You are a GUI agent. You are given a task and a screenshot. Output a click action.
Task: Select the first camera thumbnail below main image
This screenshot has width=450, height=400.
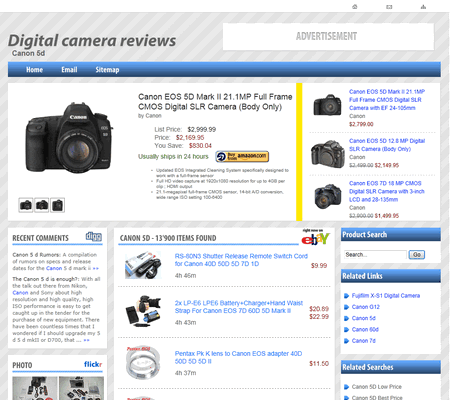(26, 205)
